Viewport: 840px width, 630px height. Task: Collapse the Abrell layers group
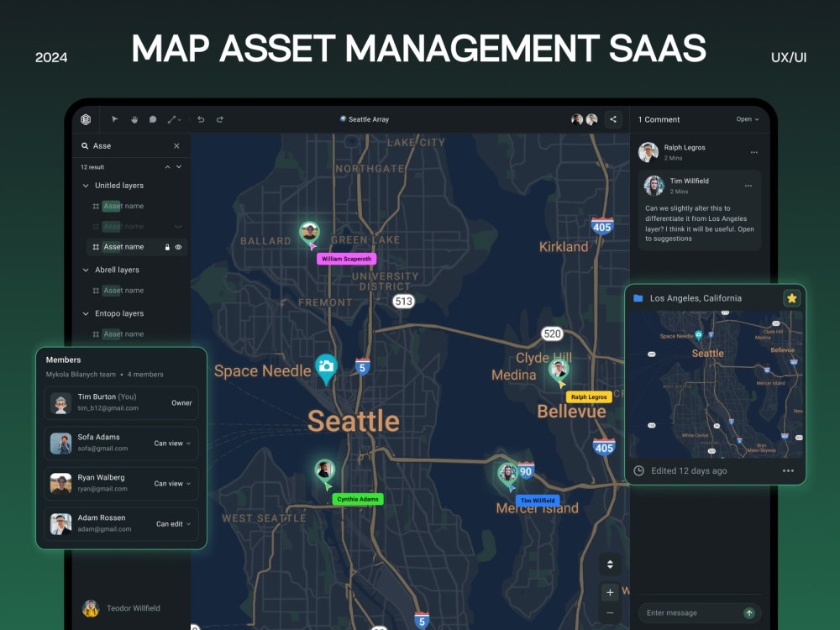coord(86,270)
